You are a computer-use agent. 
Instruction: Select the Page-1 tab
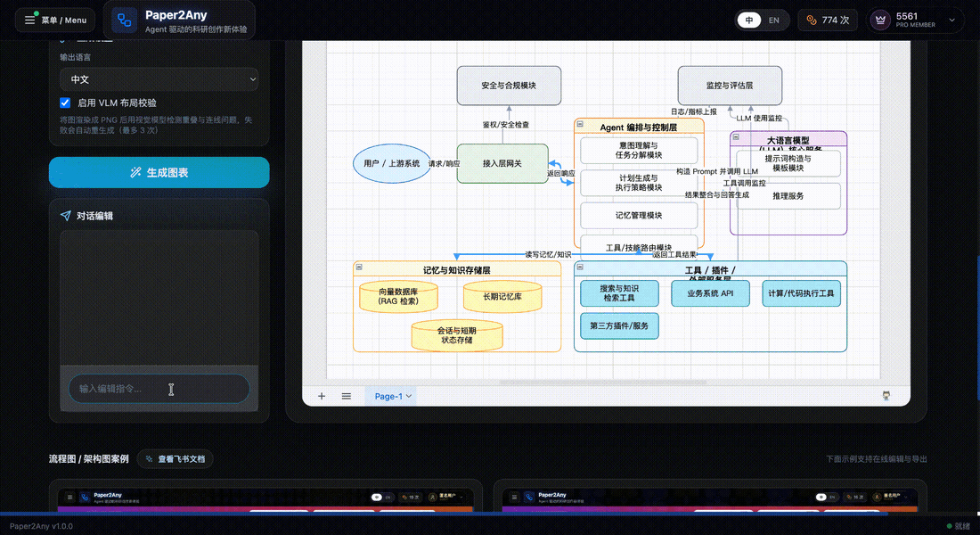click(x=388, y=396)
